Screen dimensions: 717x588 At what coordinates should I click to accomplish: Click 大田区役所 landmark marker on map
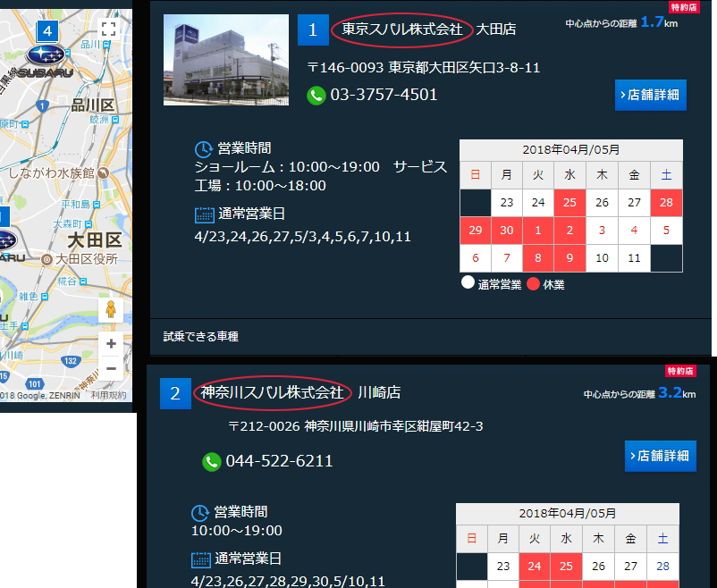(x=46, y=260)
